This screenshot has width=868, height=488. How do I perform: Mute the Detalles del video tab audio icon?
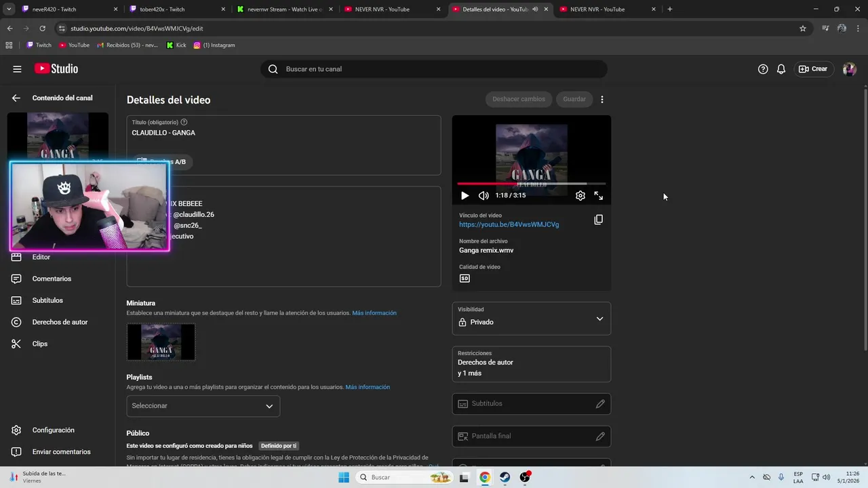[535, 9]
